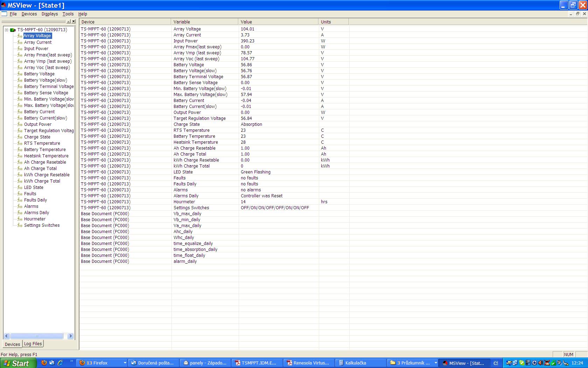Click the right arrow of tree scrollbar

click(x=70, y=336)
